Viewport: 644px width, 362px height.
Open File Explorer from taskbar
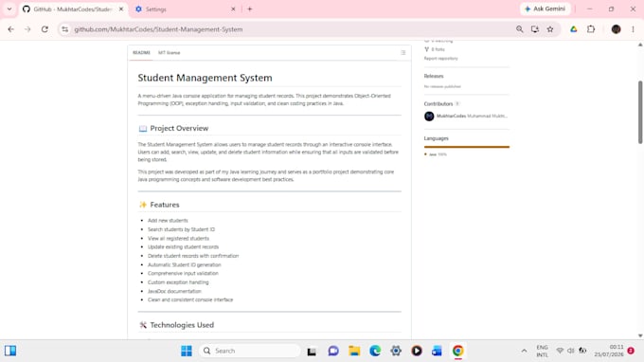click(x=354, y=351)
